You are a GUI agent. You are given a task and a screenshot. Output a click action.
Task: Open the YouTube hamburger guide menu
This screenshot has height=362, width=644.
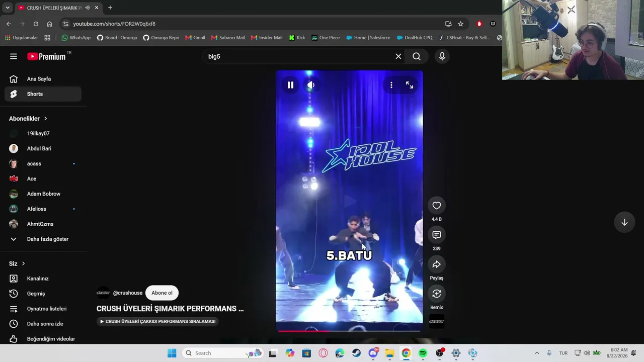click(x=14, y=56)
